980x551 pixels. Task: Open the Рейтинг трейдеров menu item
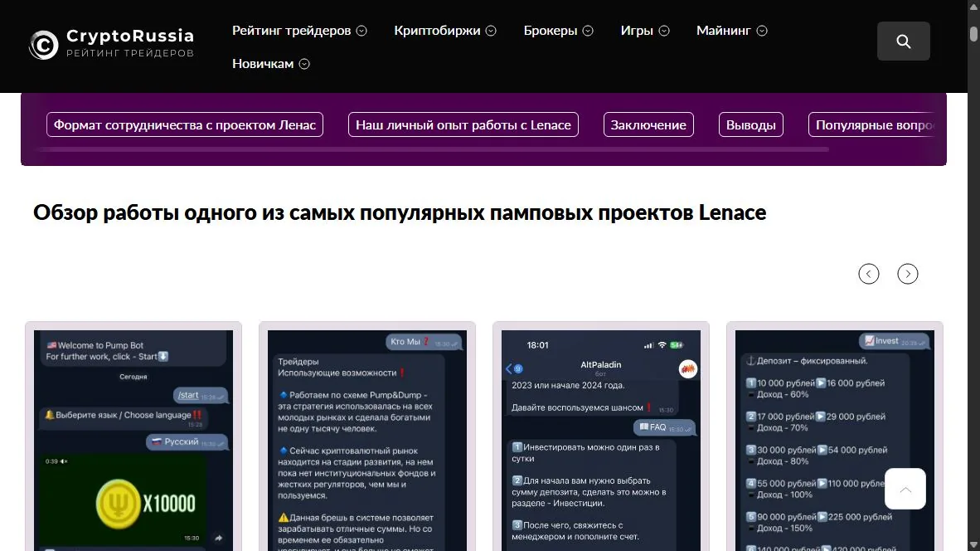tap(291, 31)
